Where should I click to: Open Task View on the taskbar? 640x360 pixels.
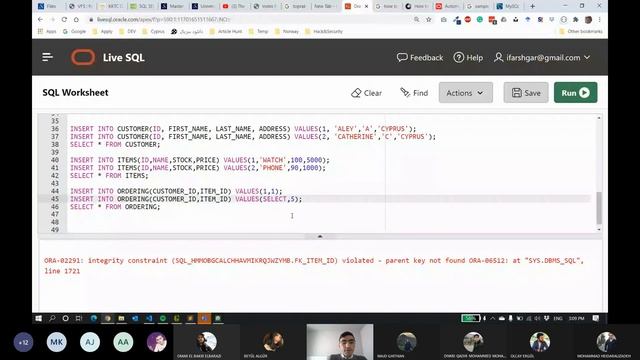79,318
